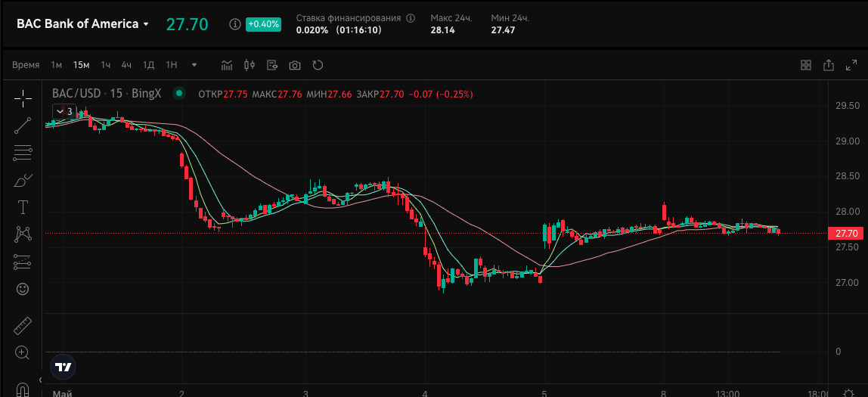The height and width of the screenshot is (397, 868).
Task: Click the TradingView logo
Action: coord(63,367)
